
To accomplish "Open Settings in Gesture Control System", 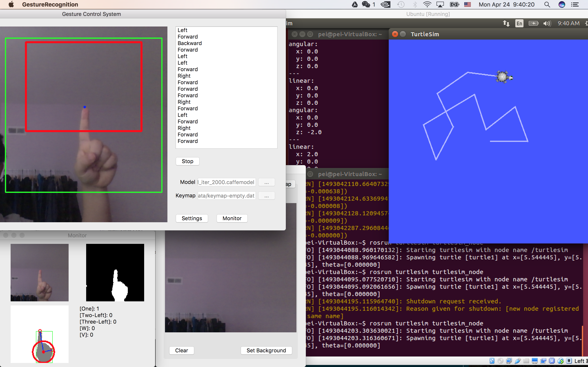I will [x=192, y=218].
